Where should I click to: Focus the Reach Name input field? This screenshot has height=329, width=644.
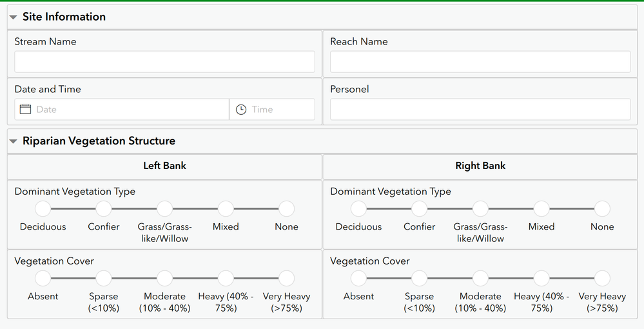480,62
